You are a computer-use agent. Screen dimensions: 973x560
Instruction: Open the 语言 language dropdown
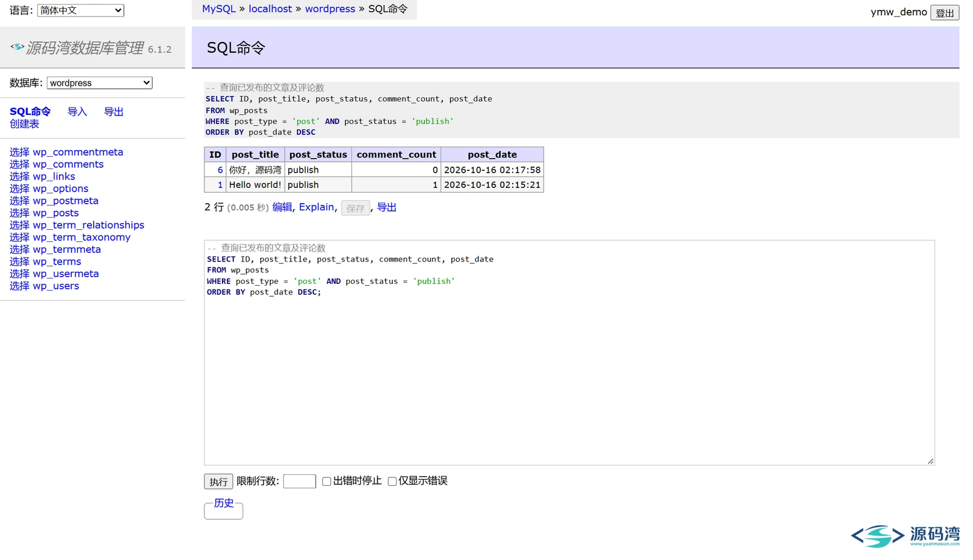pos(80,10)
